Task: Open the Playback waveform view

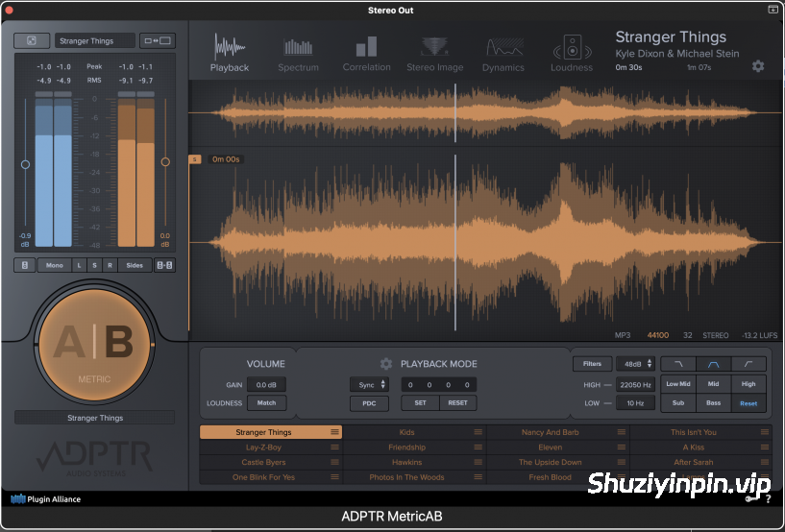Action: (230, 53)
